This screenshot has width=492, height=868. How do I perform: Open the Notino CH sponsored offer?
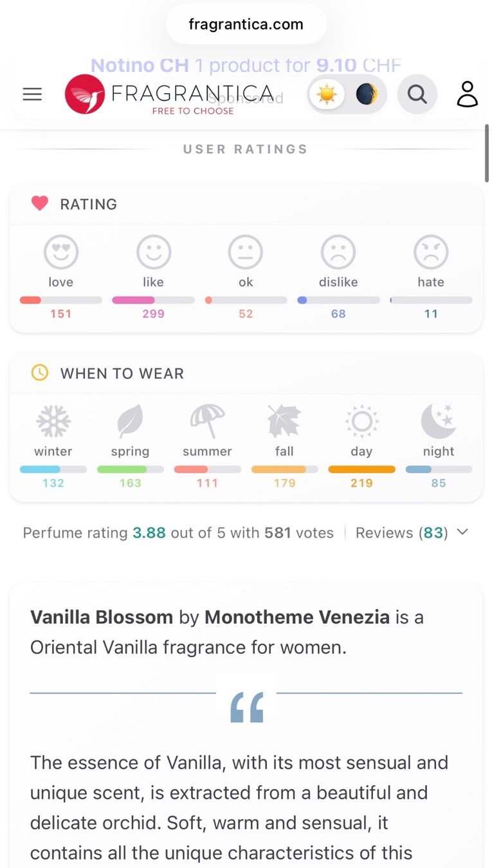click(246, 66)
